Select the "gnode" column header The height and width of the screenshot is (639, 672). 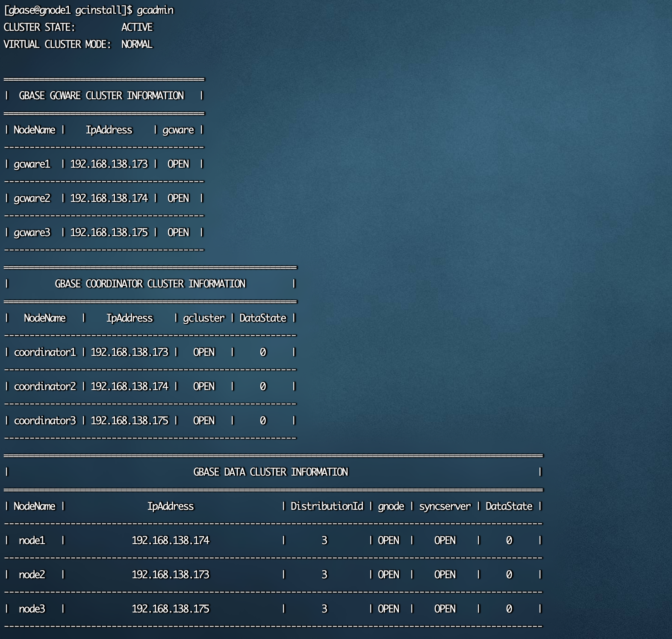391,506
